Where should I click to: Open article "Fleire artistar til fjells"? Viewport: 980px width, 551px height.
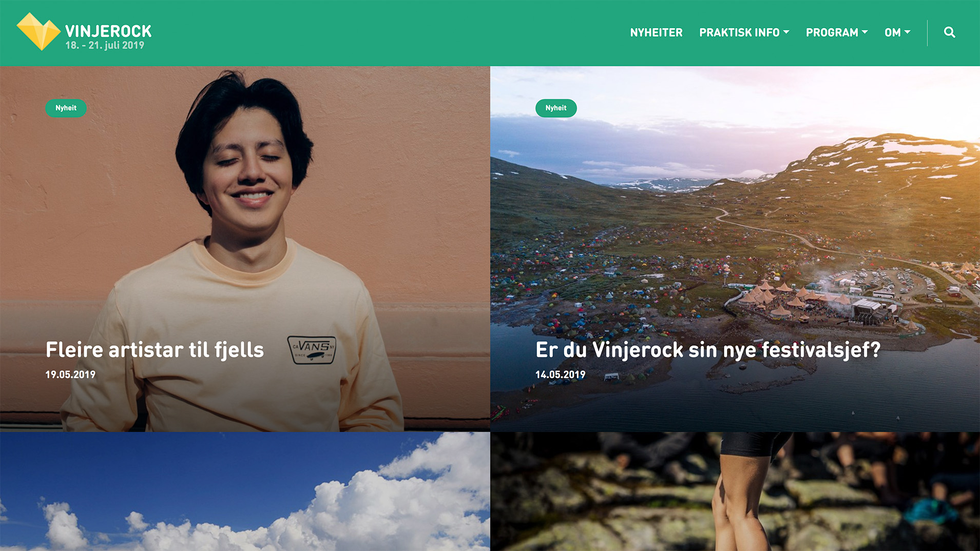[x=155, y=350]
